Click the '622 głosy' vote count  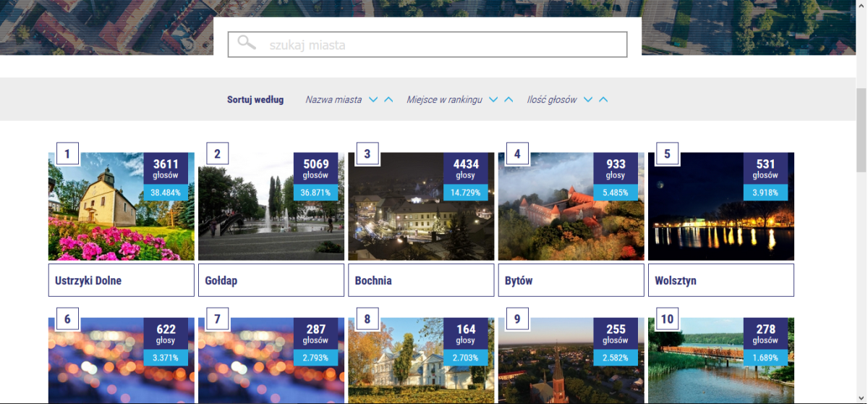coord(166,334)
